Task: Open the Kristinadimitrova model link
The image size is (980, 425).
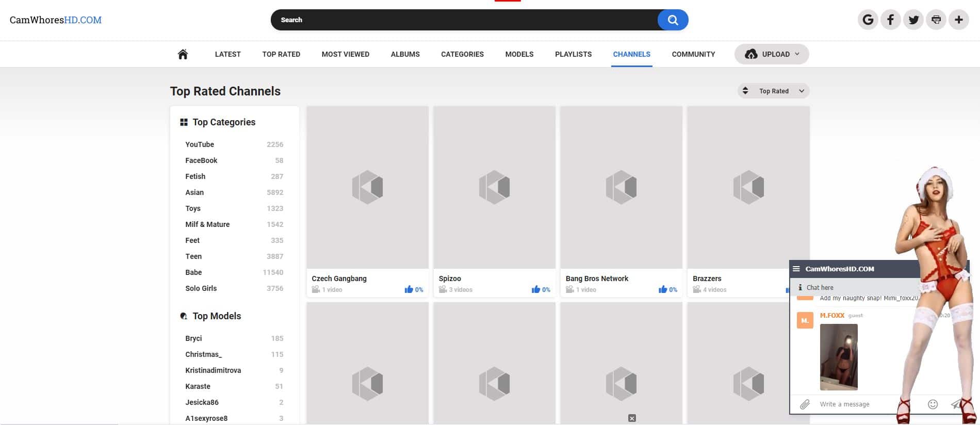Action: [213, 370]
